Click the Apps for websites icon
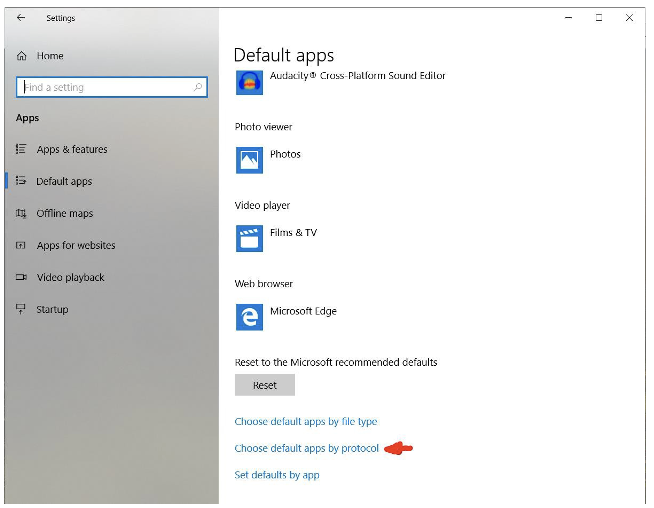This screenshot has height=508, width=654. (x=21, y=245)
